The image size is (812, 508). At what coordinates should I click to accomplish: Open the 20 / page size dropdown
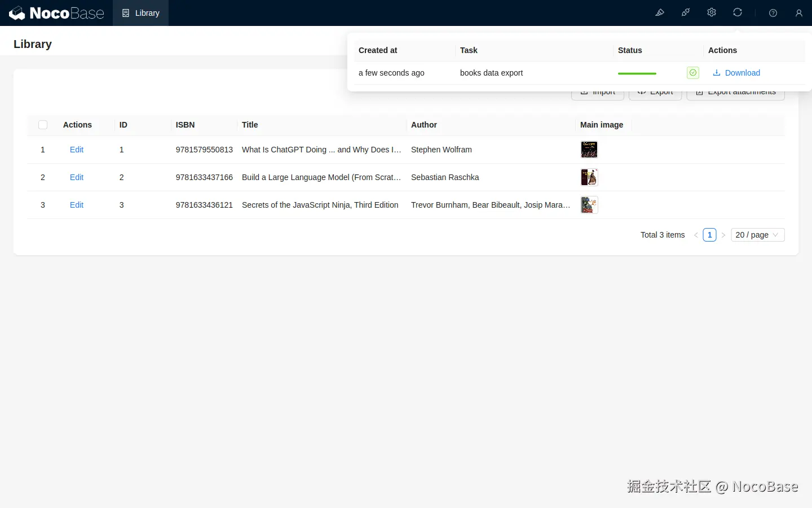point(758,235)
